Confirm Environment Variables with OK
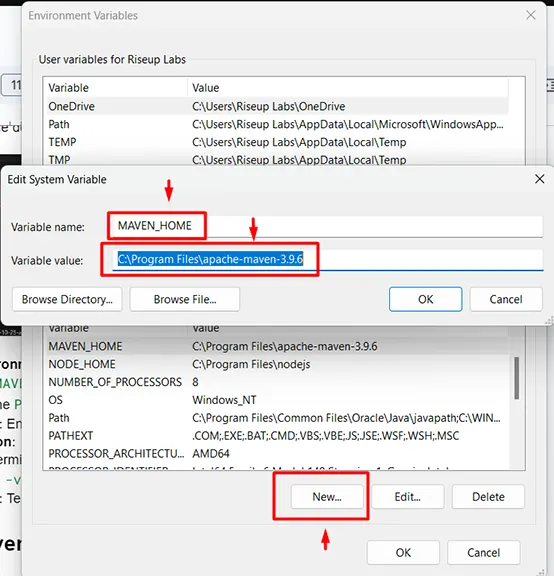554x576 pixels. 403,552
